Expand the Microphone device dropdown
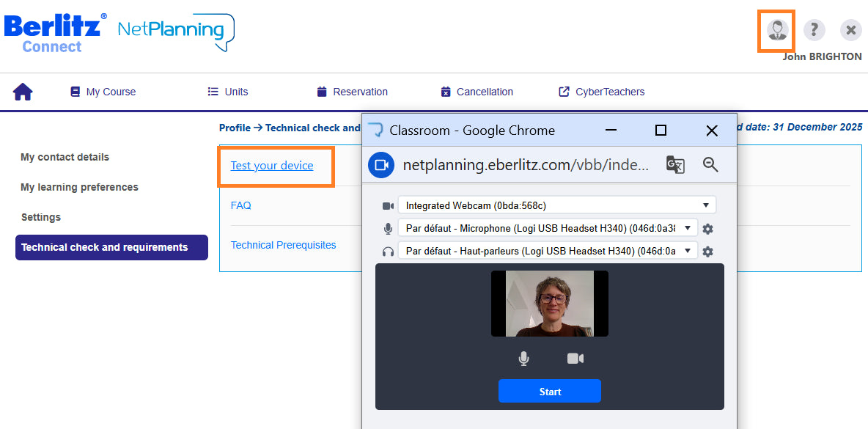The height and width of the screenshot is (429, 868). [x=548, y=228]
